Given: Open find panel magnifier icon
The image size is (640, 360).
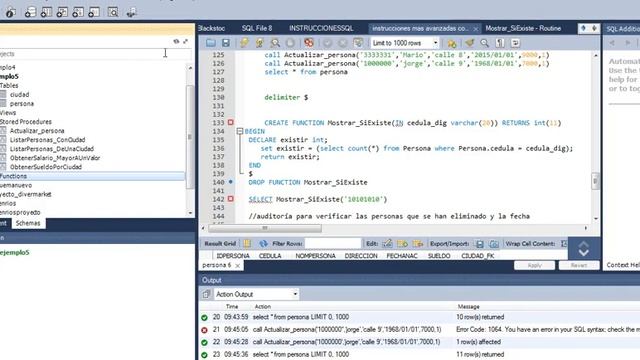Looking at the screenshot, I should click(x=484, y=43).
